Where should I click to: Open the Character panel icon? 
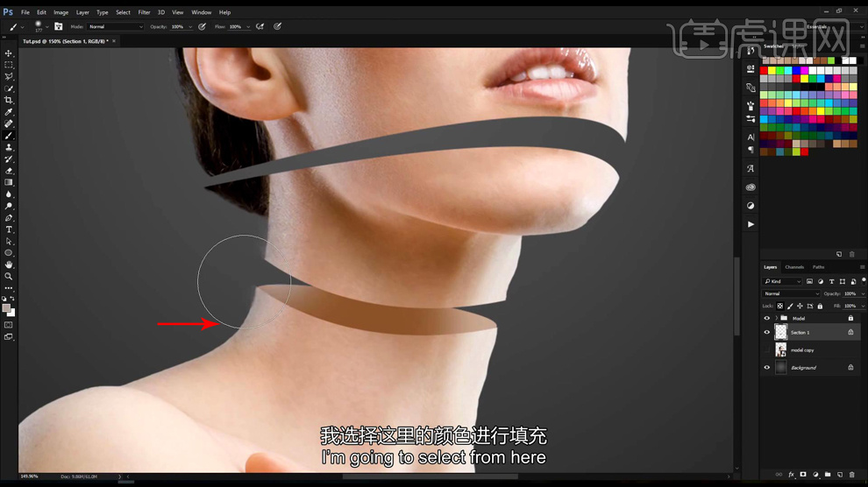point(751,138)
